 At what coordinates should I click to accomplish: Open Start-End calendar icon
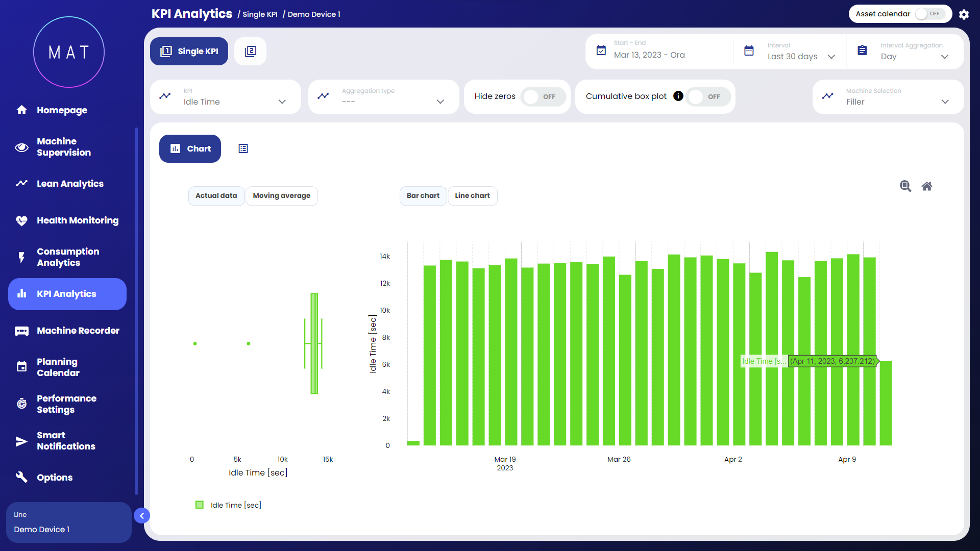[x=601, y=50]
